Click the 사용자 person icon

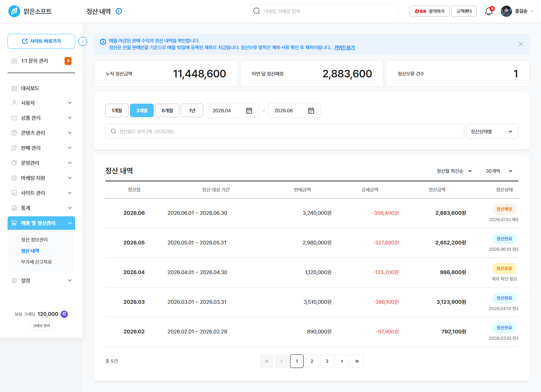point(14,103)
